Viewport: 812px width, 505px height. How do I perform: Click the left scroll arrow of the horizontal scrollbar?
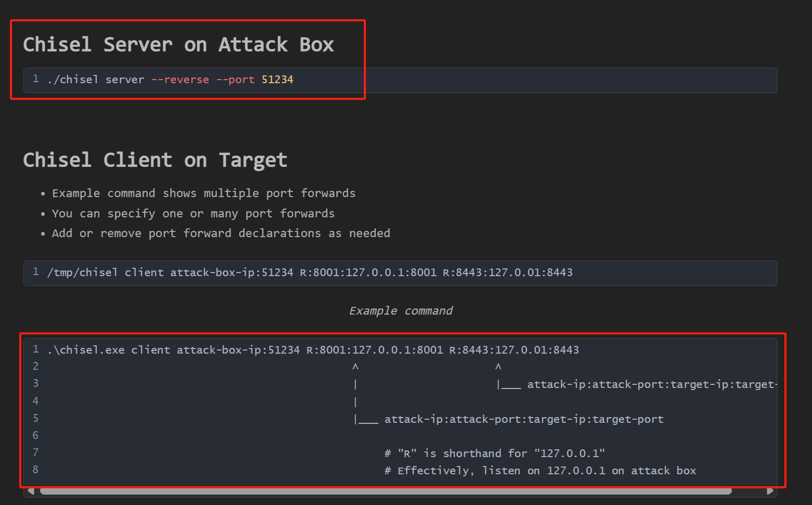click(31, 491)
